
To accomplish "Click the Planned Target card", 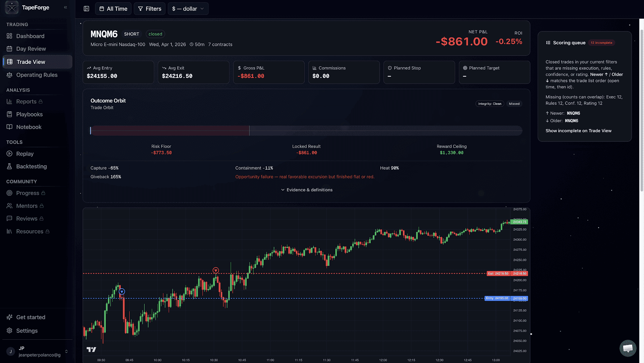I will [494, 72].
